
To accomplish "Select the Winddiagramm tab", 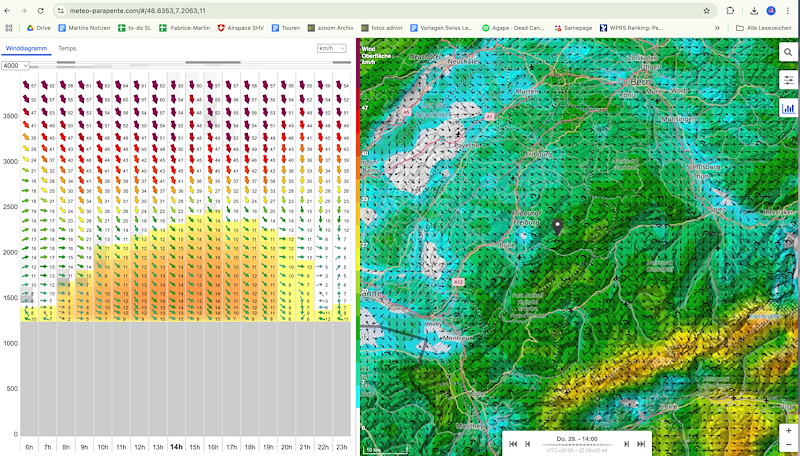I will tap(24, 48).
